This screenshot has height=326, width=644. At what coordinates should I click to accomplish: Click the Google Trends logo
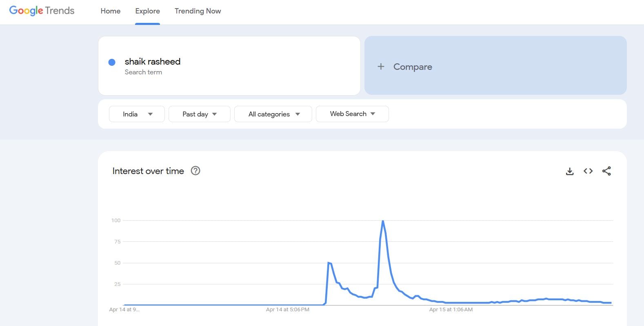(x=42, y=11)
